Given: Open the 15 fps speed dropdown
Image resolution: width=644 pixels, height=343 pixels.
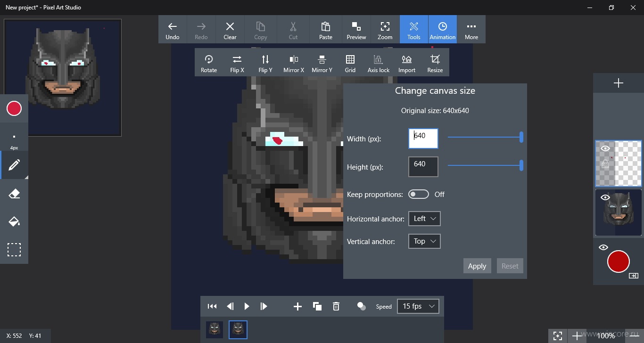Looking at the screenshot, I should point(418,306).
